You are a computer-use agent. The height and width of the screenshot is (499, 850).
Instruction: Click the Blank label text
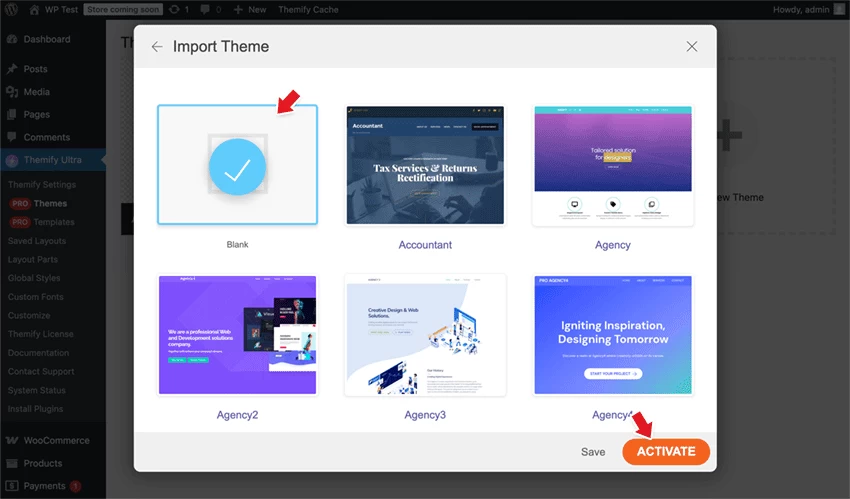(x=237, y=244)
